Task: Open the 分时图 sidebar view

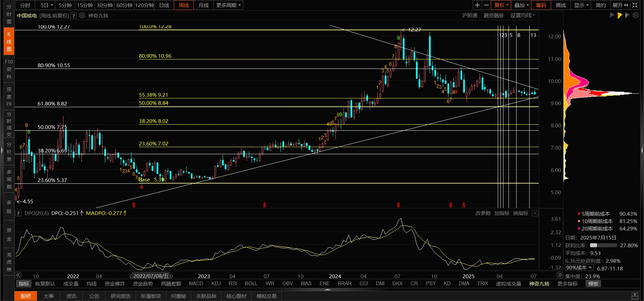Action: (x=9, y=14)
